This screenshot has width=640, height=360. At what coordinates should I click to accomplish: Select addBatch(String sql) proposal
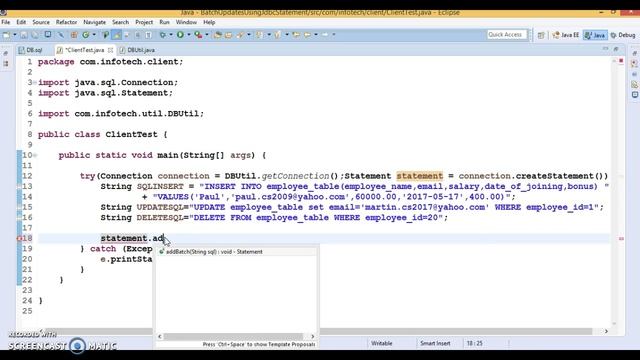[x=237, y=252]
